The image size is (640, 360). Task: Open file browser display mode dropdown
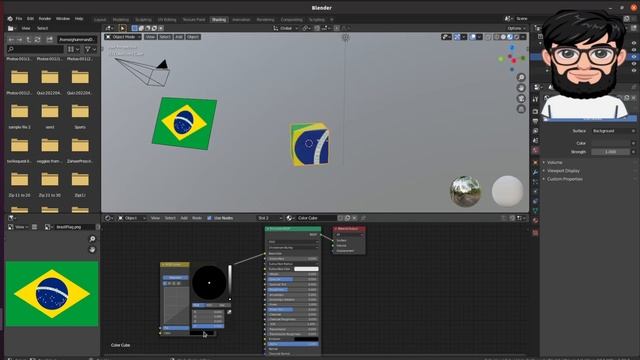point(73,49)
